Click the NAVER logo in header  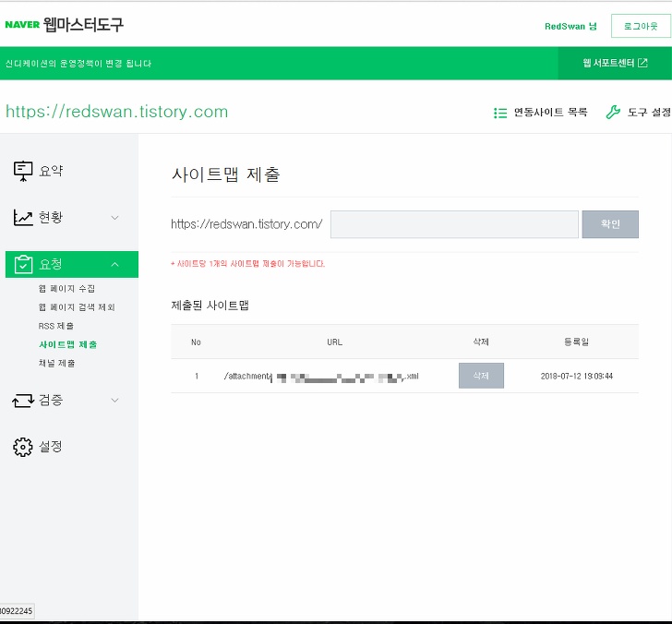pyautogui.click(x=22, y=24)
